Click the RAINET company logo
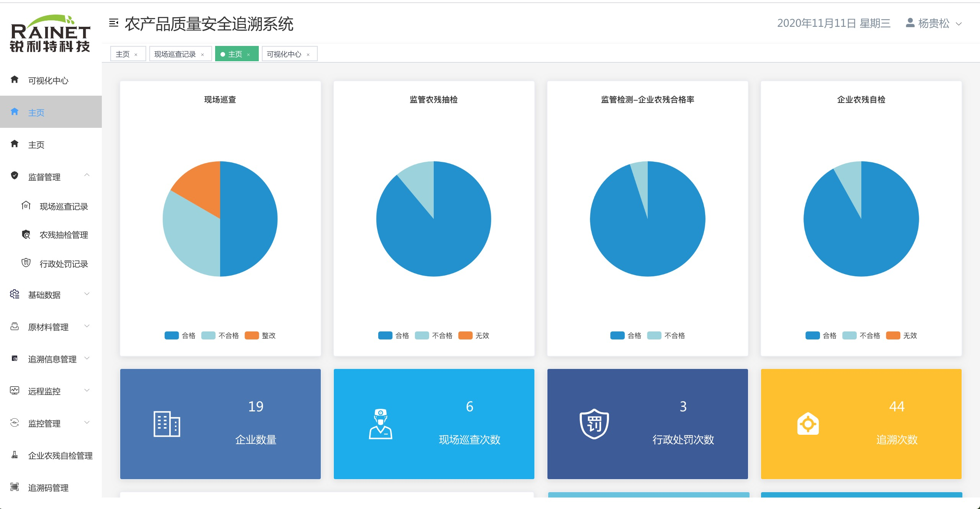Image resolution: width=980 pixels, height=509 pixels. pos(50,33)
